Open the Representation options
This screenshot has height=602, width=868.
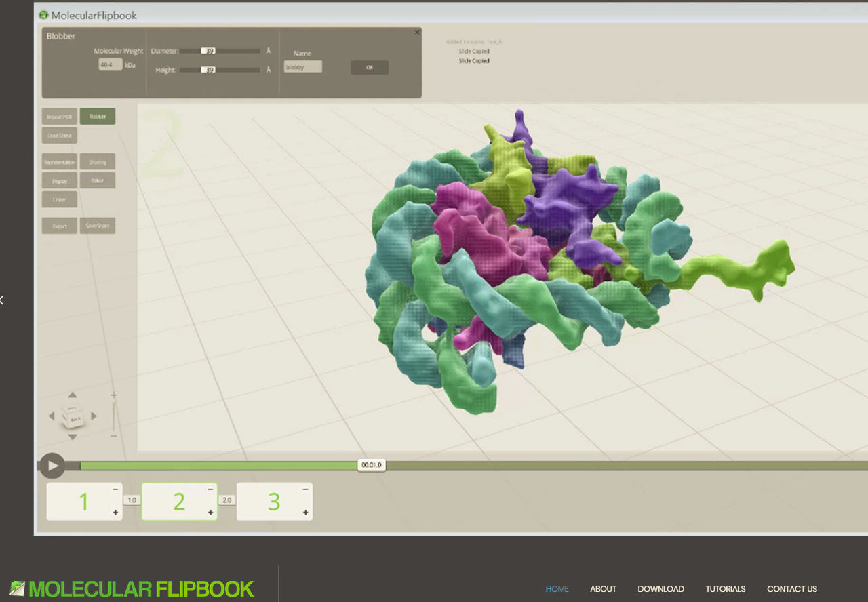pos(60,162)
